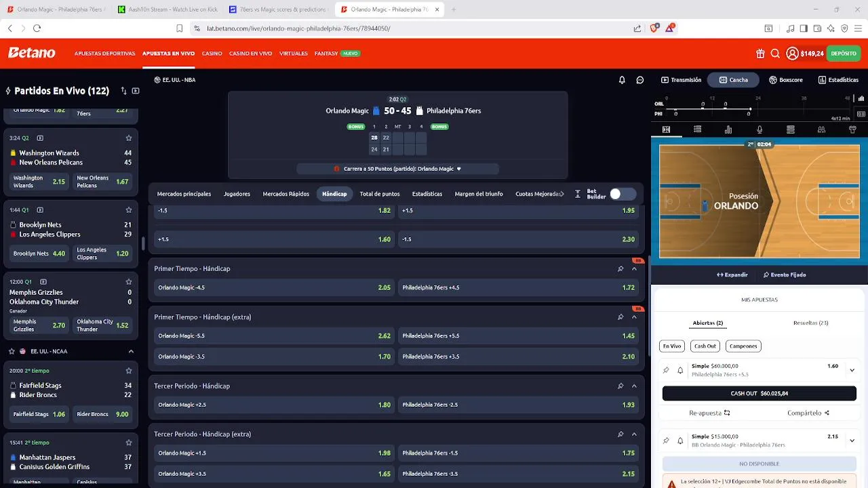Switch to the Jugadores market tab

click(237, 194)
